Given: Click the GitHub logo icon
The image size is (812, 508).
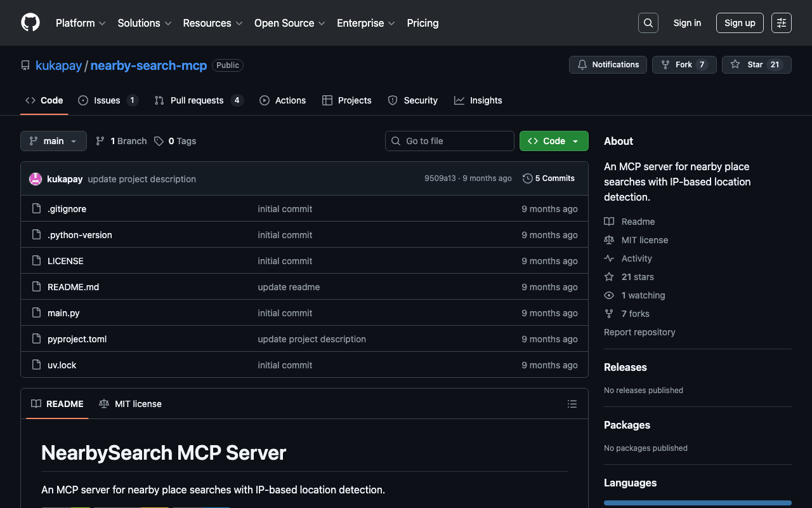Looking at the screenshot, I should click(x=30, y=23).
